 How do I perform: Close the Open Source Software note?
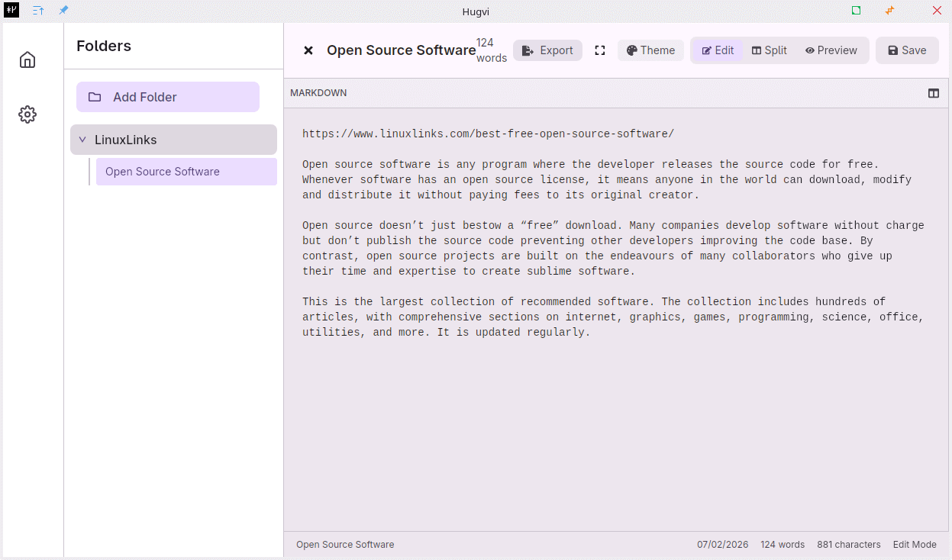point(308,50)
